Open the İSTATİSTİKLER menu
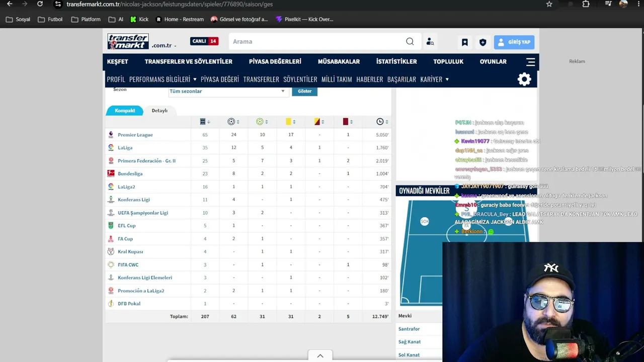Image resolution: width=644 pixels, height=362 pixels. (396, 62)
